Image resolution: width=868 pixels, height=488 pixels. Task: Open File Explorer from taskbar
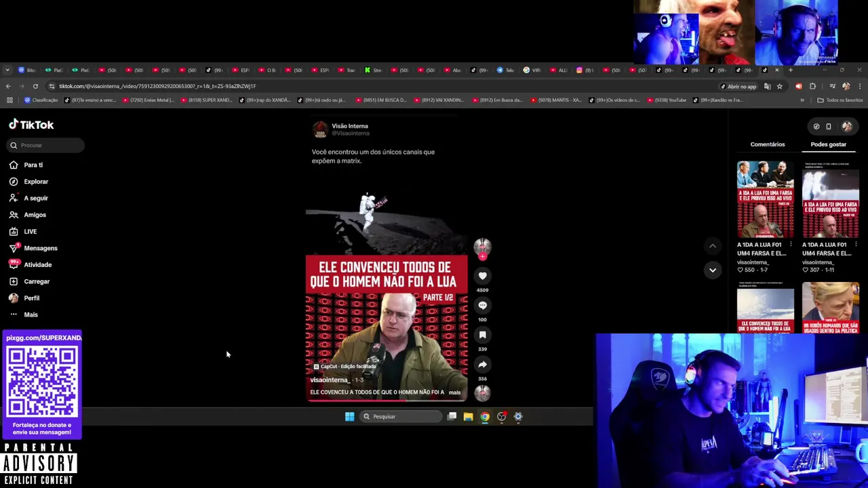coord(468,417)
